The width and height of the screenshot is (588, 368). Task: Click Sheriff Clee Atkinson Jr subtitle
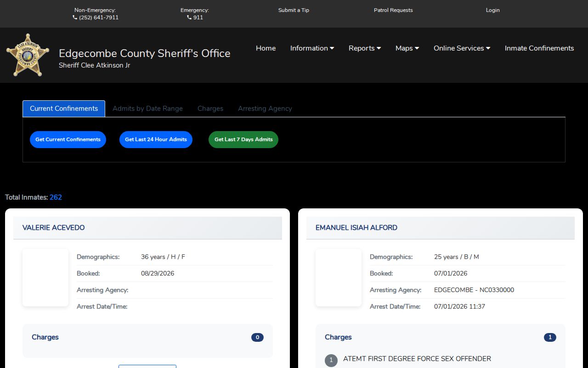(94, 65)
